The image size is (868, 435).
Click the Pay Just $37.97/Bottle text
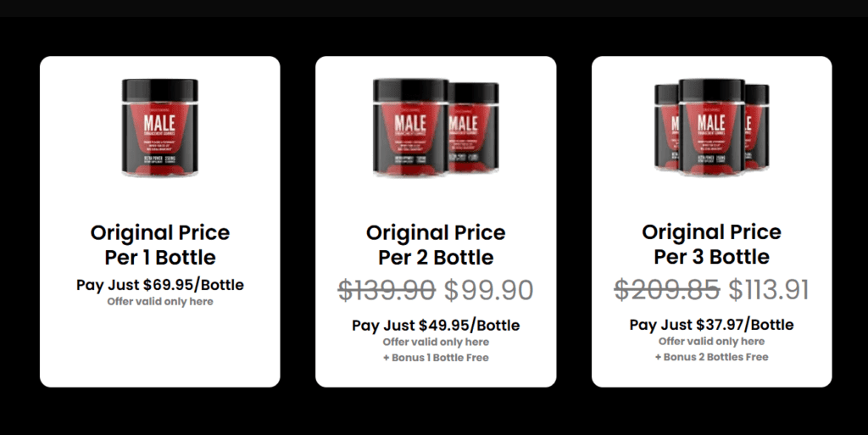tap(711, 324)
